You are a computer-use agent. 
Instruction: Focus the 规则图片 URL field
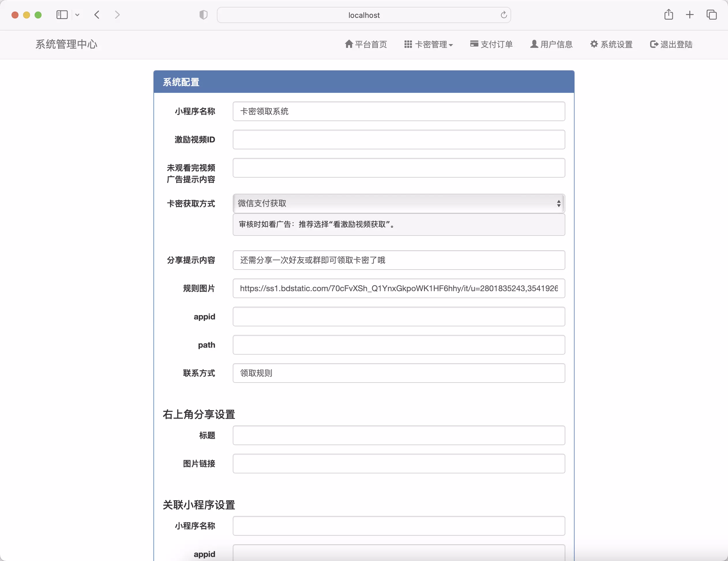point(399,289)
